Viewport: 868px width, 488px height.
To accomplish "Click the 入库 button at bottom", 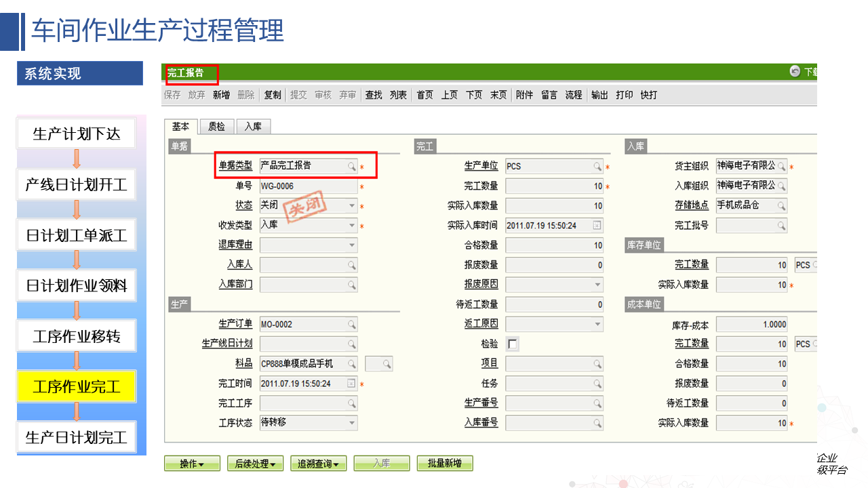I will coord(382,464).
